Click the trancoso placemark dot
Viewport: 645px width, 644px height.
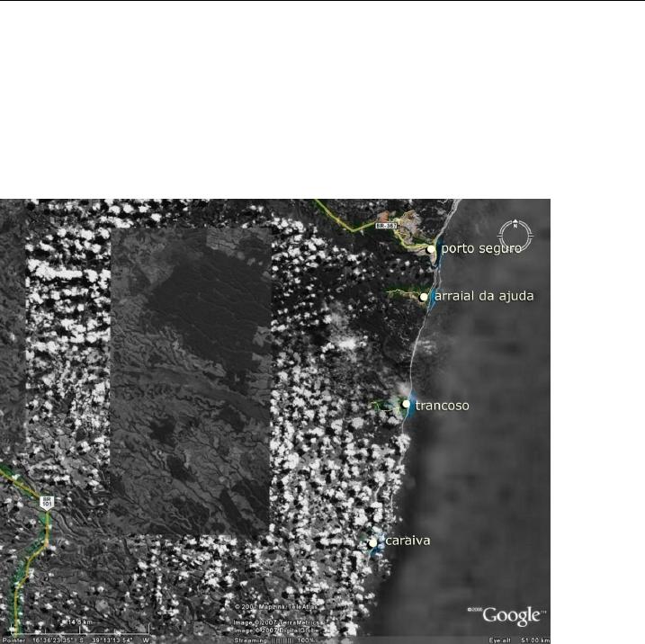point(407,405)
